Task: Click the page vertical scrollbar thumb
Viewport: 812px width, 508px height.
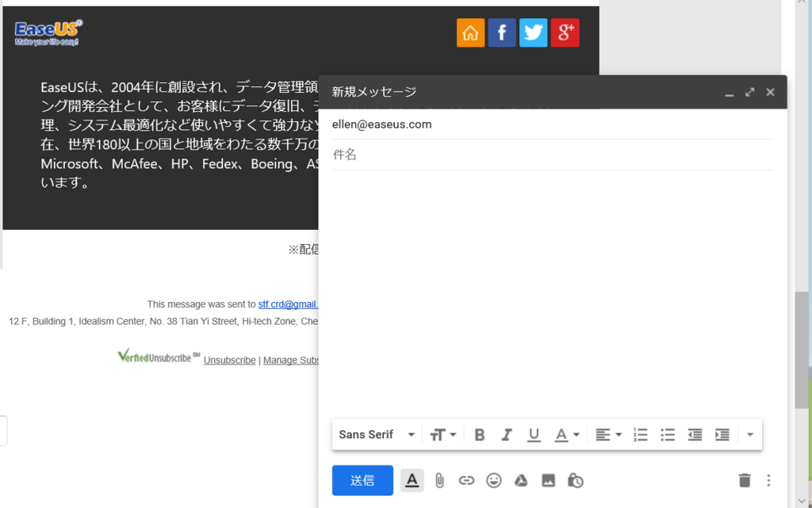Action: 802,350
